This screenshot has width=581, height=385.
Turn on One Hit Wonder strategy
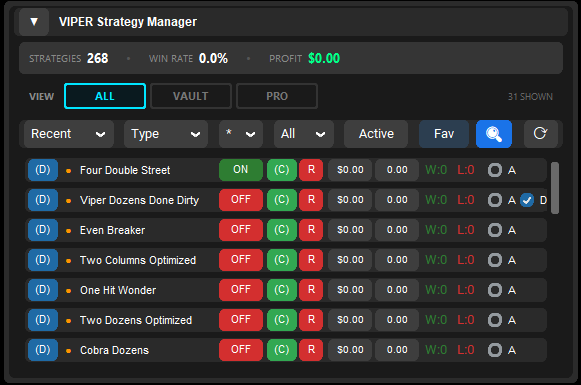[241, 290]
